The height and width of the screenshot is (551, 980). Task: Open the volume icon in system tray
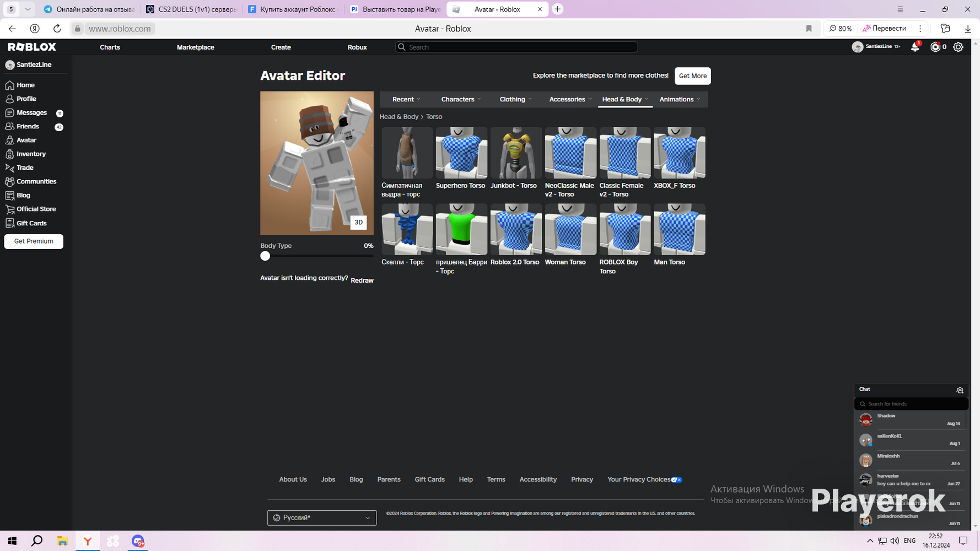coord(895,541)
